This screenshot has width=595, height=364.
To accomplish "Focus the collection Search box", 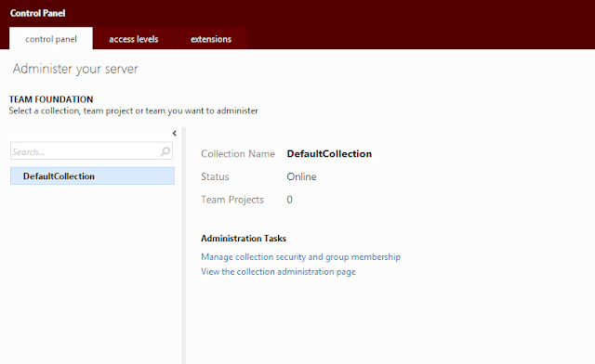I will tap(91, 151).
